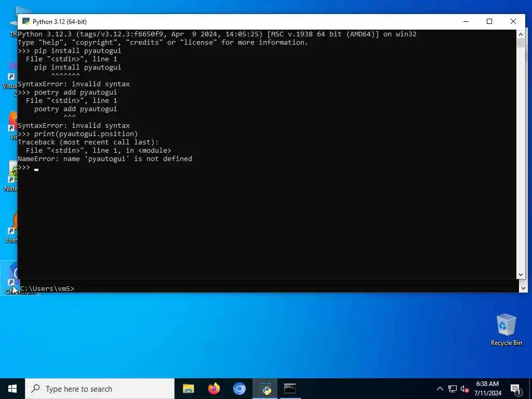Open File Explorer from the taskbar
532x399 pixels.
pos(188,389)
